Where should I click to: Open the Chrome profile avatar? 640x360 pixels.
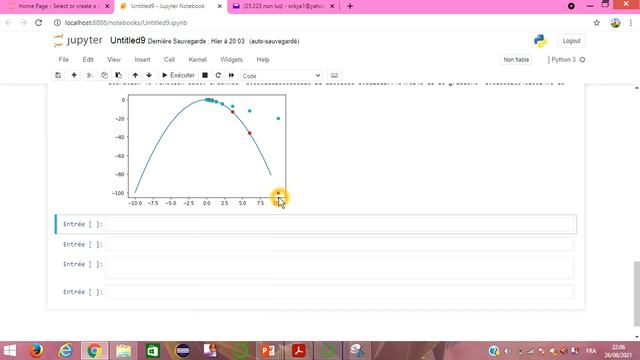pos(615,23)
